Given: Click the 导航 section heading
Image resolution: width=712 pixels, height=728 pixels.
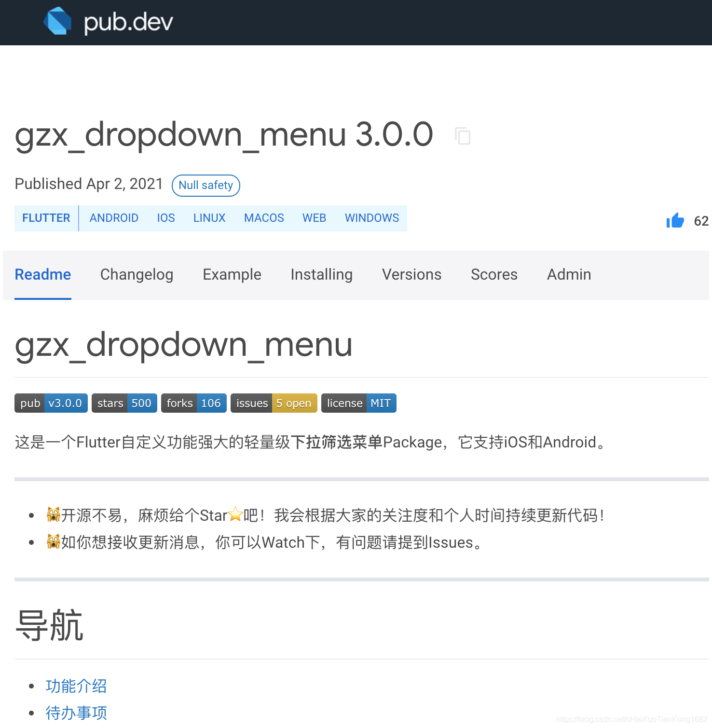Looking at the screenshot, I should point(49,625).
